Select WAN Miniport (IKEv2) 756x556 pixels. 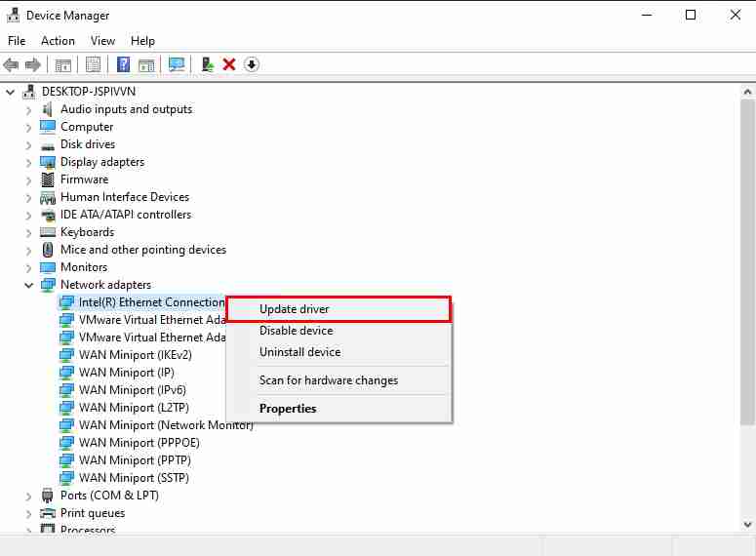click(135, 355)
